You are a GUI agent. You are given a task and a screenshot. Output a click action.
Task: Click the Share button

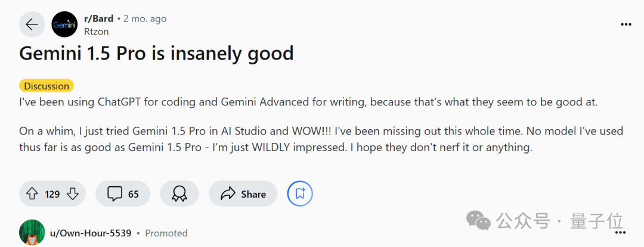pyautogui.click(x=243, y=193)
